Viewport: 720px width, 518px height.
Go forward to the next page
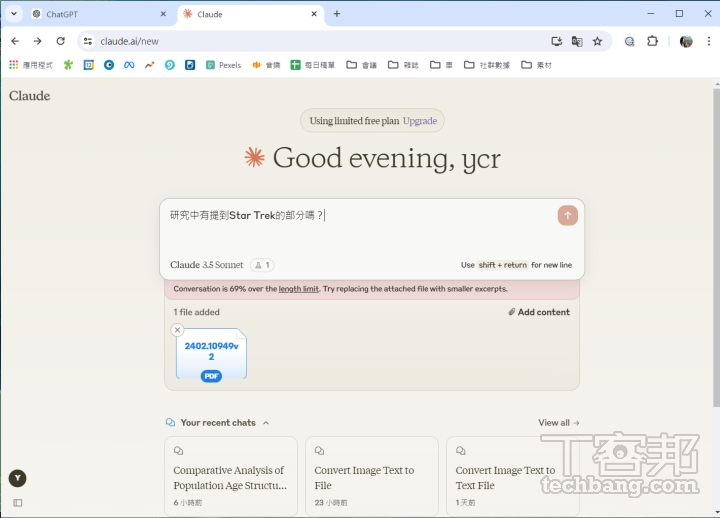(38, 41)
